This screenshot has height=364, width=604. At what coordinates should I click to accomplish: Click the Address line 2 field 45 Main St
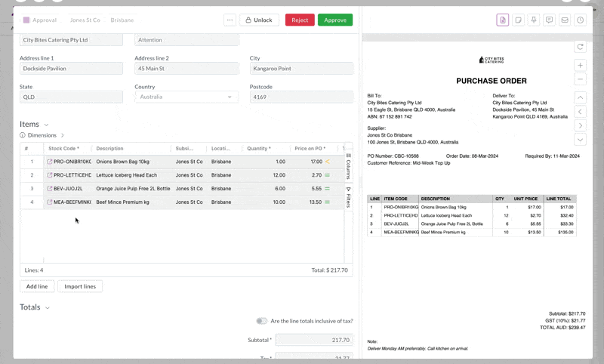[x=186, y=69]
